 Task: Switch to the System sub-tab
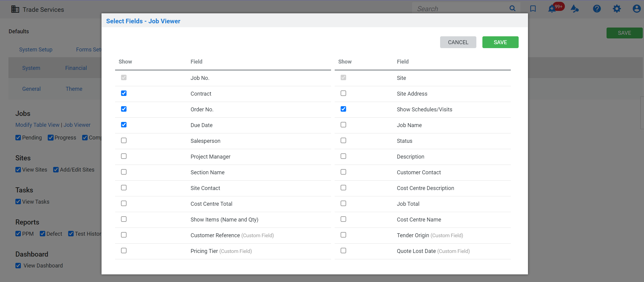[31, 68]
